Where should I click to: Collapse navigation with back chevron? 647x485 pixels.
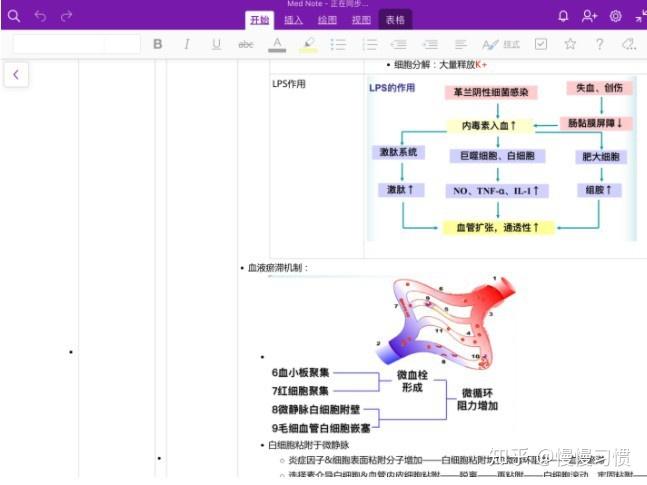click(x=16, y=75)
